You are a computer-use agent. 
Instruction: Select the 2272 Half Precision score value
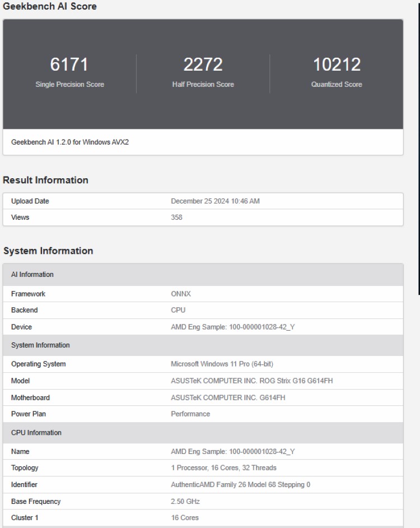click(x=203, y=64)
